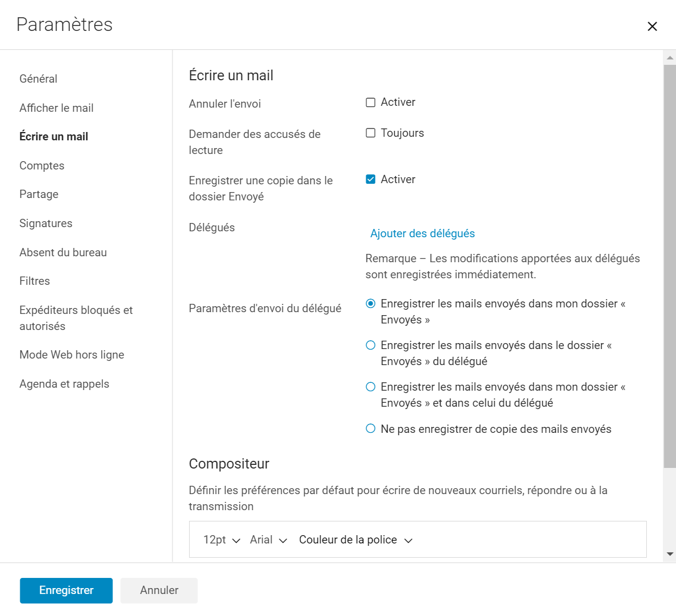Click the vertical scrollbar thumb
The image size is (676, 616).
pos(669,266)
